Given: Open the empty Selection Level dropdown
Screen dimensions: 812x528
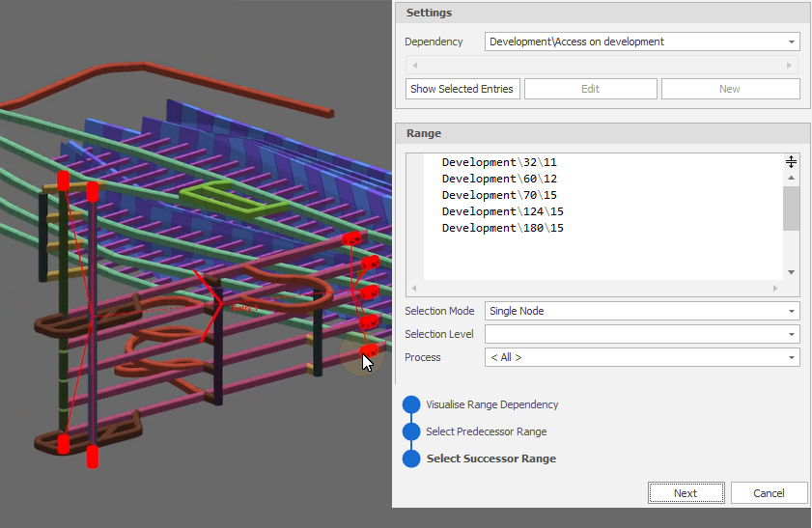Looking at the screenshot, I should point(792,334).
